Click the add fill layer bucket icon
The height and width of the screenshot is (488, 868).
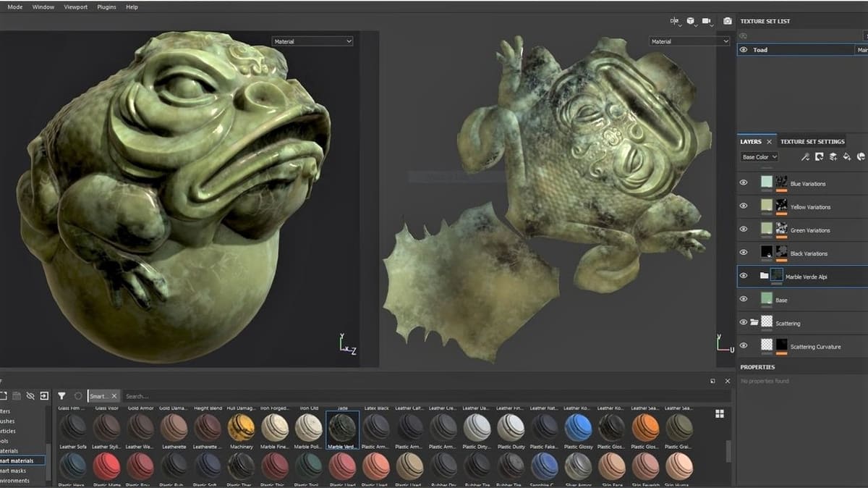pyautogui.click(x=846, y=156)
